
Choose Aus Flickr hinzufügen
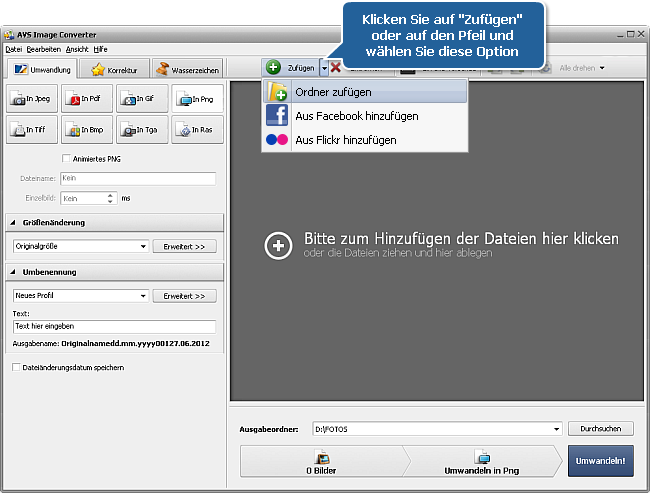pos(365,140)
